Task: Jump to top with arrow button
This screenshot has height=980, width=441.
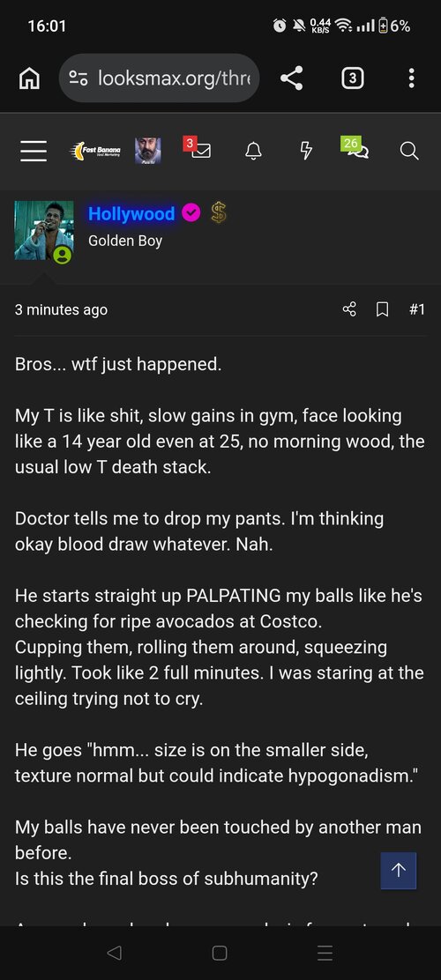Action: (399, 870)
